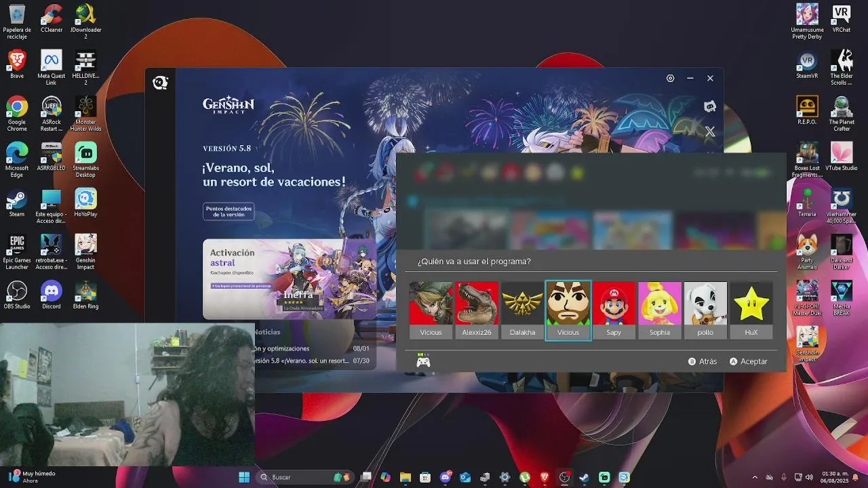The height and width of the screenshot is (488, 868).
Task: Choose the Sophia Isabelle profile
Action: pyautogui.click(x=659, y=310)
